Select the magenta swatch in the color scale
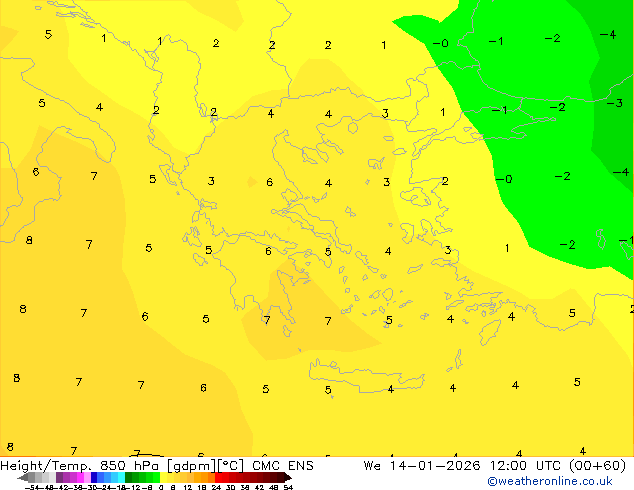 80,477
